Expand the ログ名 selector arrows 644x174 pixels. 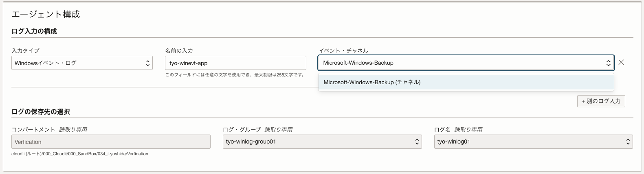[628, 142]
